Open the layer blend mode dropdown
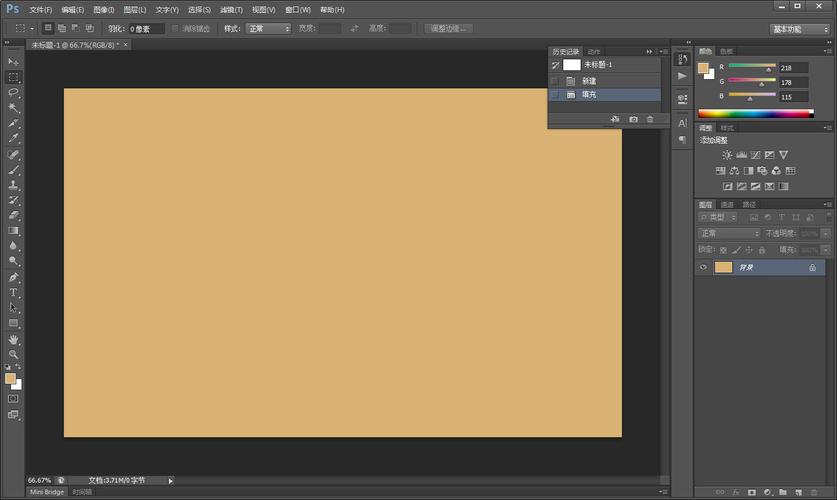This screenshot has height=500, width=837. point(729,233)
